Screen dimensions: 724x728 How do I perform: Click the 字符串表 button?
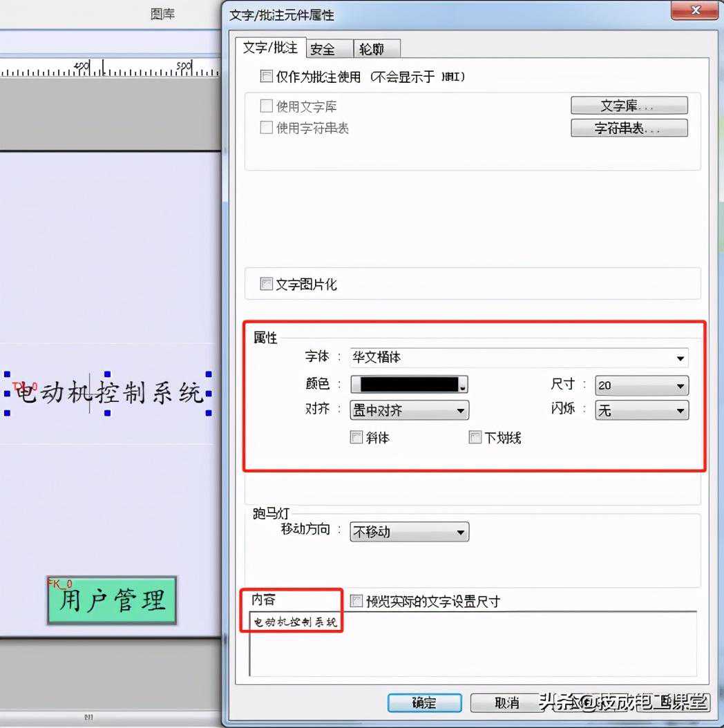(x=629, y=128)
